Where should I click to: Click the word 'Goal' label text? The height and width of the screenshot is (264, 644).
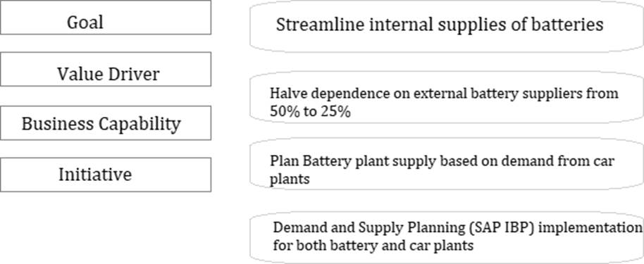point(85,22)
